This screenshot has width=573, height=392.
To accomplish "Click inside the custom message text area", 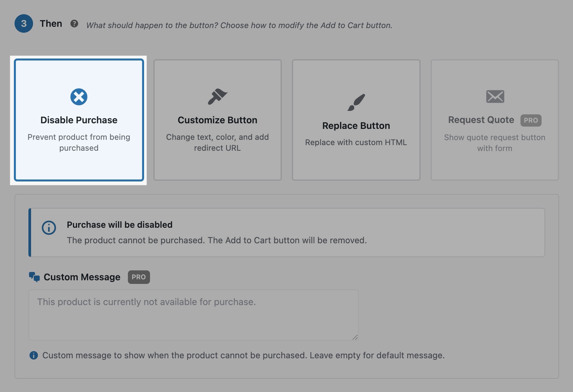I will pos(193,314).
